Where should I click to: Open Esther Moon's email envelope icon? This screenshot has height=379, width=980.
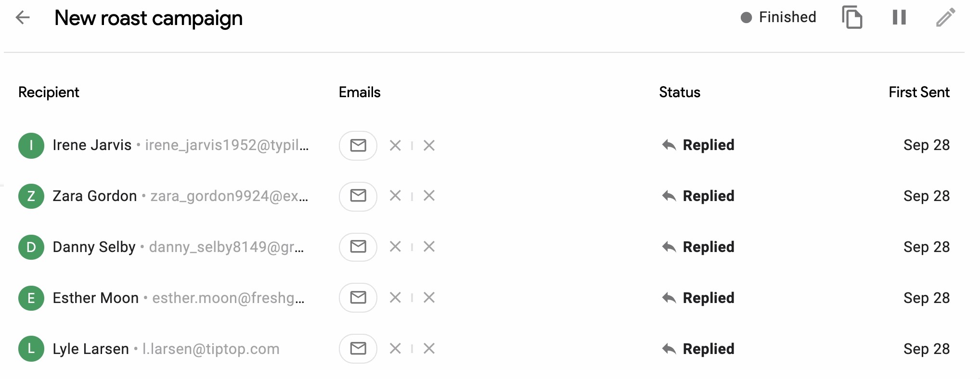click(358, 298)
